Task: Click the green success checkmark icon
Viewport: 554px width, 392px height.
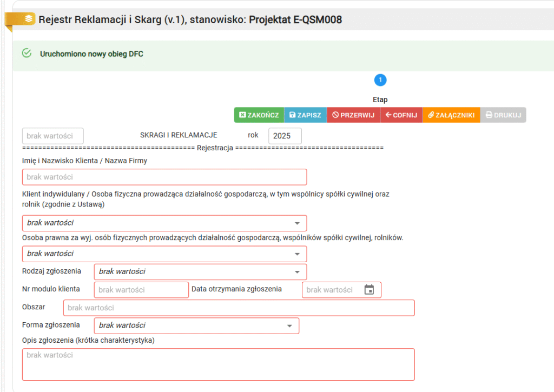Action: point(27,53)
